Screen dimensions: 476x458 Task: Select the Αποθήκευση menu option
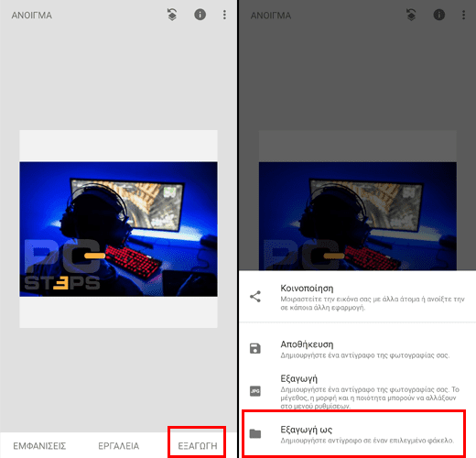(358, 349)
